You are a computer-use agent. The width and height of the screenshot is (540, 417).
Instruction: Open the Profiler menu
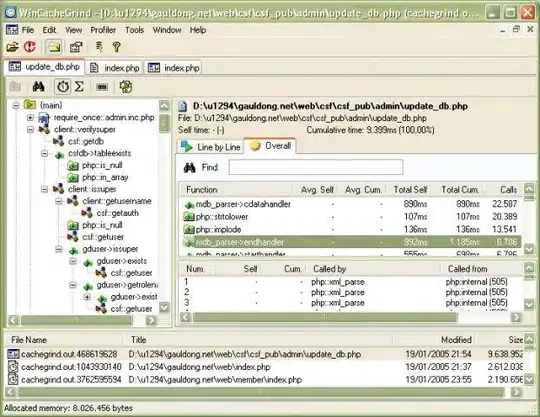(x=103, y=30)
